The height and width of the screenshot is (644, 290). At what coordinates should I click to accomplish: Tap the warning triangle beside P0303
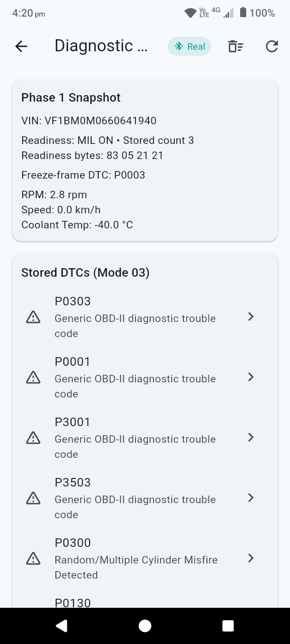click(33, 317)
